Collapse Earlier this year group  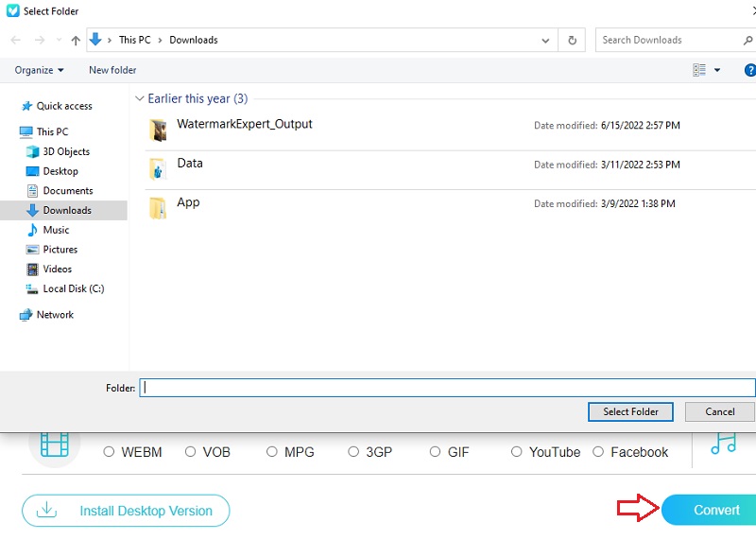(x=139, y=98)
